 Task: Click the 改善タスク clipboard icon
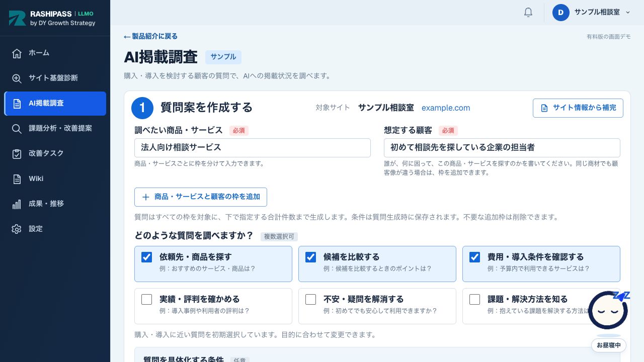17,154
